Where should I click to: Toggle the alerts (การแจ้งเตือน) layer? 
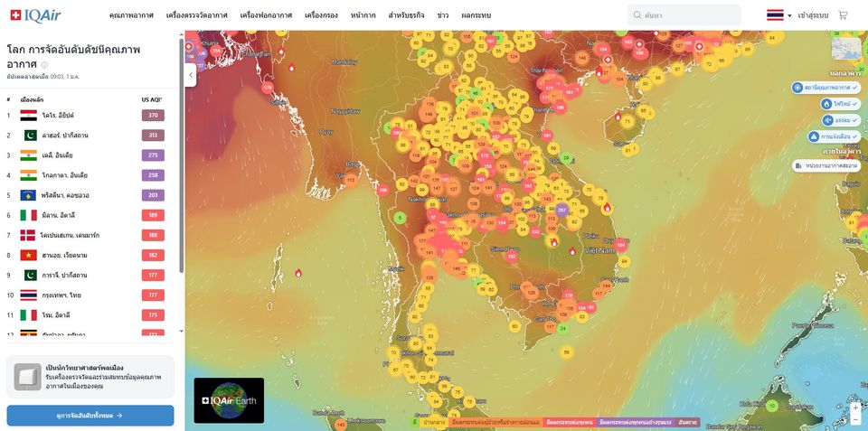click(x=832, y=136)
